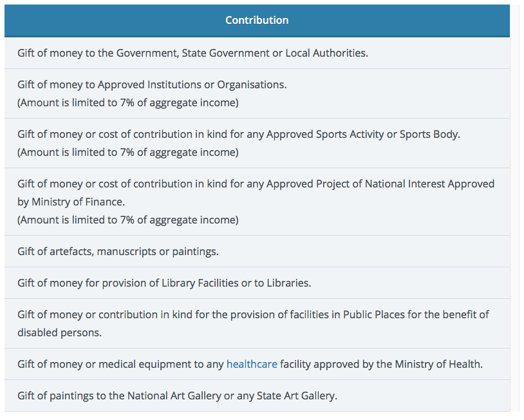The image size is (524, 420).
Task: Select the Approved Sports Activity line
Action: click(x=239, y=135)
